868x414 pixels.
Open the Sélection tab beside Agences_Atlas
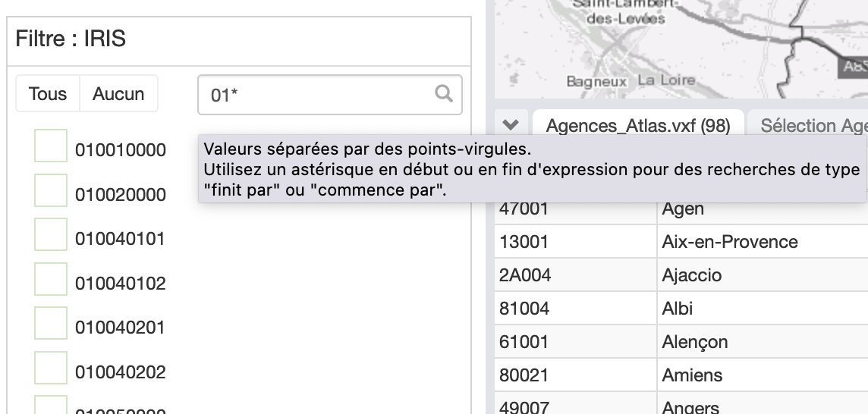812,126
